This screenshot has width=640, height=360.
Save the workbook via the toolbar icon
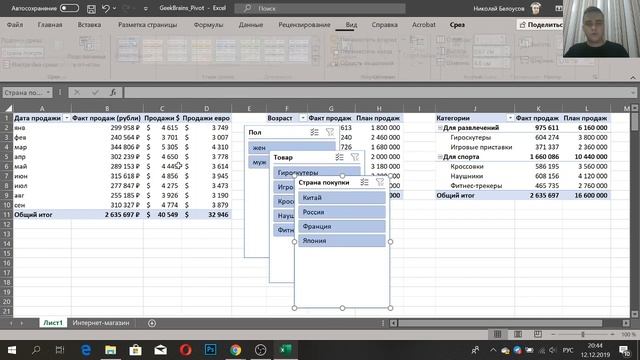click(91, 8)
